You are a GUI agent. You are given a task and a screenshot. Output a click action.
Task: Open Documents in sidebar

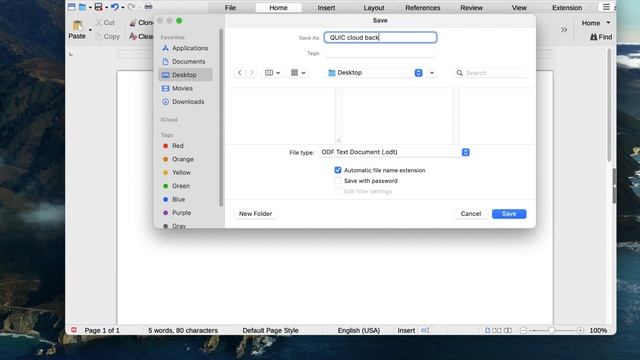tap(185, 62)
